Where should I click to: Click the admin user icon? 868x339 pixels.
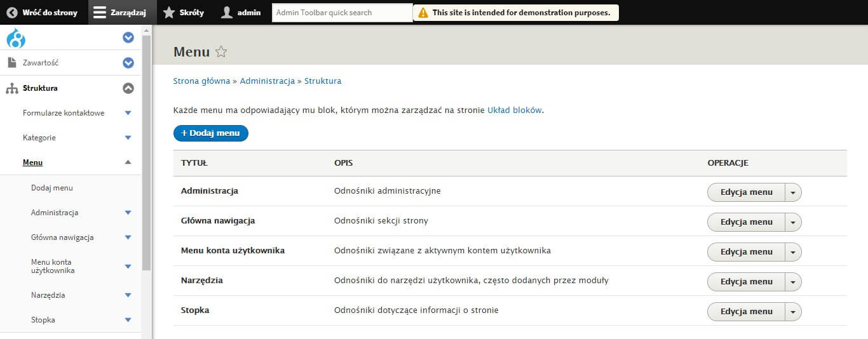tap(226, 12)
